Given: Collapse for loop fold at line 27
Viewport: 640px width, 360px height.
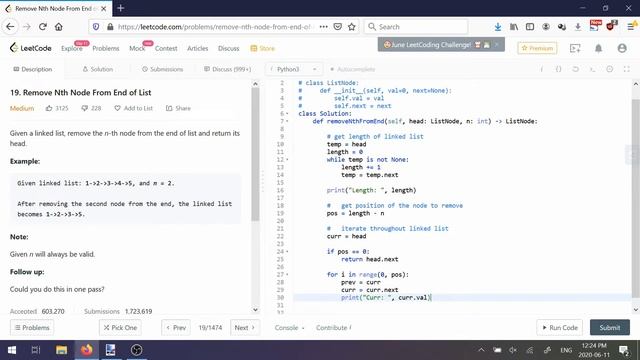Looking at the screenshot, I should point(287,275).
